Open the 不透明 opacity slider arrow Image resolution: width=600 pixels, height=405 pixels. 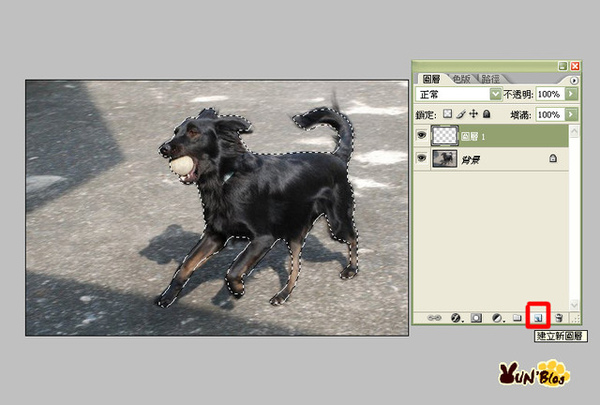pos(571,94)
